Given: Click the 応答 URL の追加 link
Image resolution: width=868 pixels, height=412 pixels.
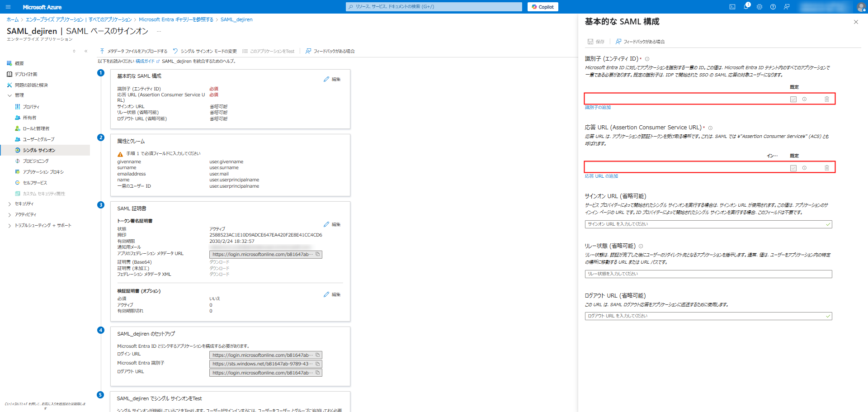Looking at the screenshot, I should [601, 176].
